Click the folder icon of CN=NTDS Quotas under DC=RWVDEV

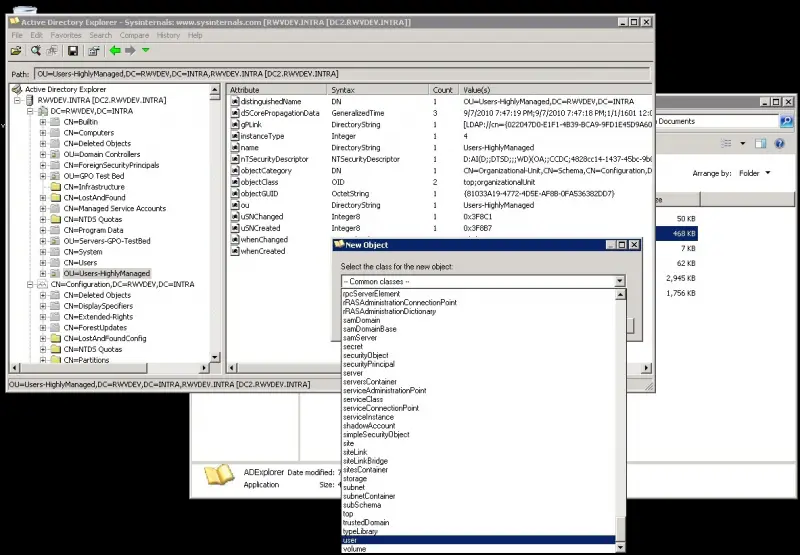click(x=56, y=219)
